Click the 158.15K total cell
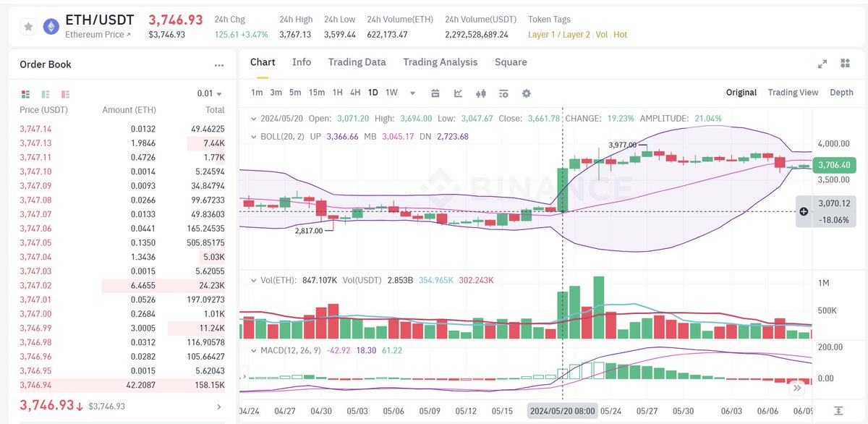This screenshot has height=424, width=868. (209, 385)
